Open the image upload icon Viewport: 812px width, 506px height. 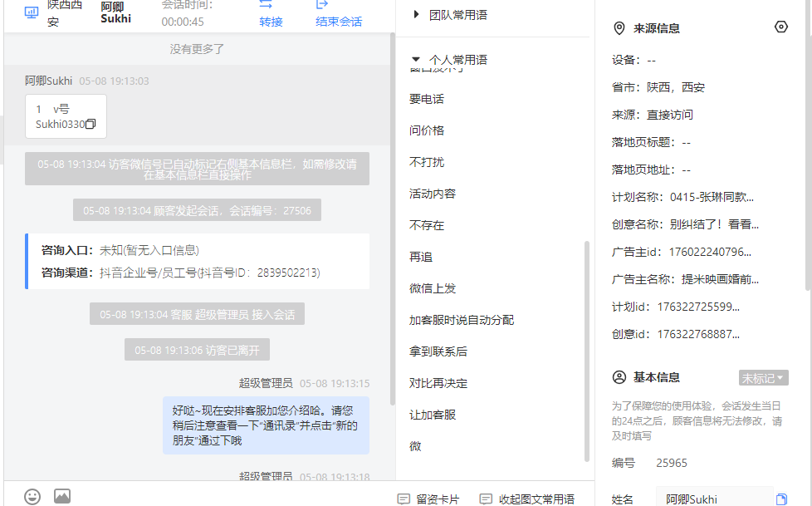tap(62, 496)
